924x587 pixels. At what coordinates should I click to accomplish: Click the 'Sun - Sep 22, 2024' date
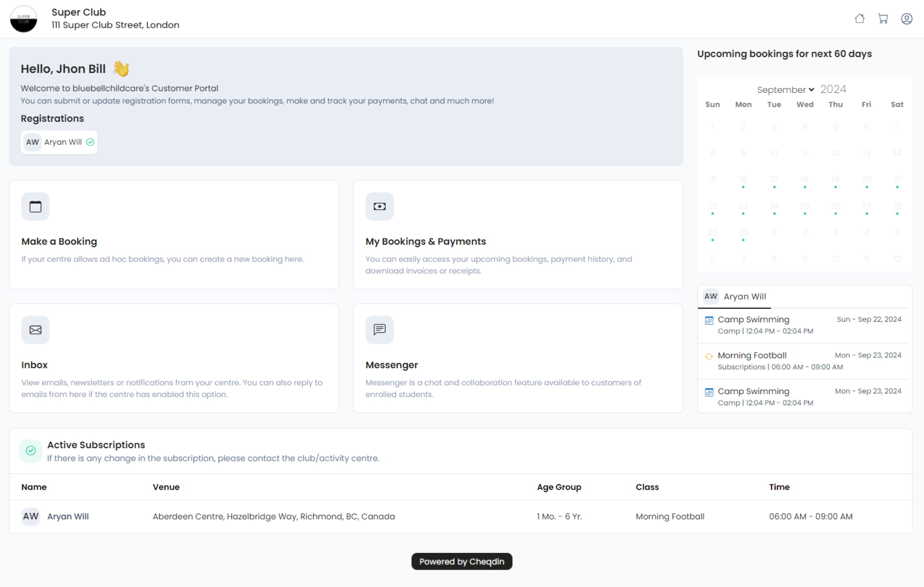point(869,319)
